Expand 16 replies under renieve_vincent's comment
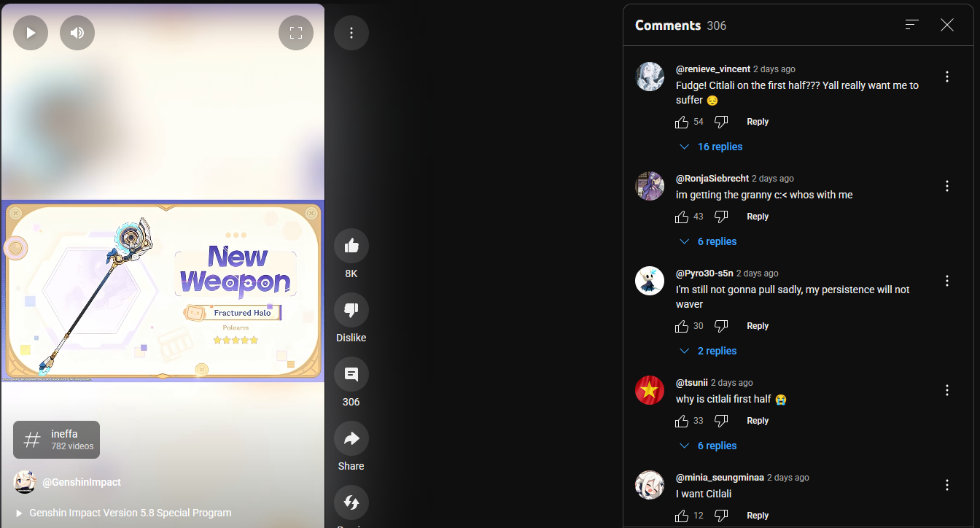The image size is (980, 528). [x=711, y=147]
